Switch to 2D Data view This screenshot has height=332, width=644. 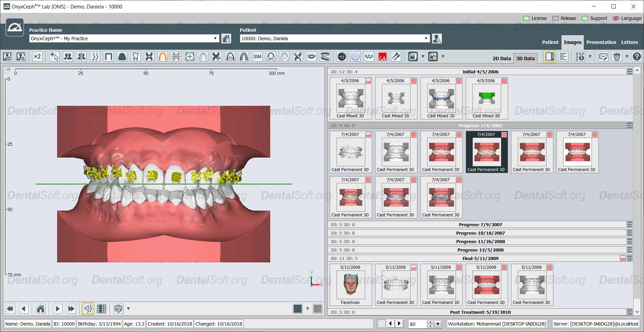[502, 58]
